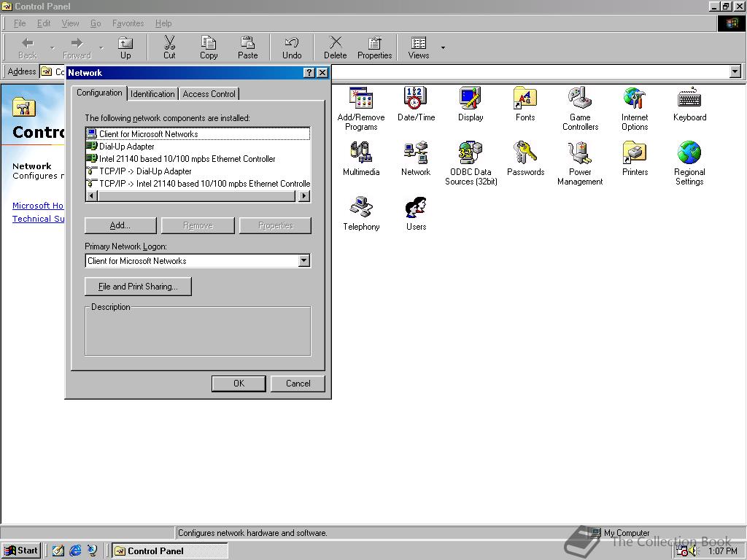Click the Paste toolbar button
This screenshot has width=747, height=560.
248,47
